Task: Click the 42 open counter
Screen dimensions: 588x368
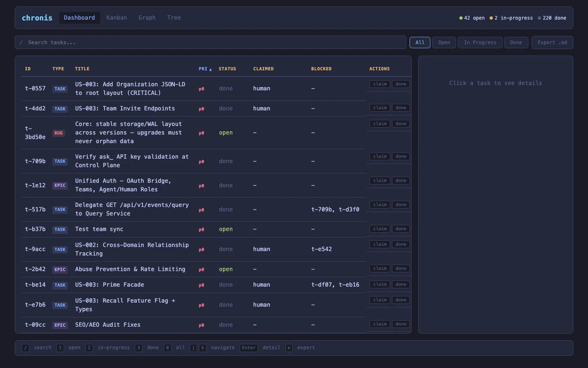Action: tap(472, 18)
